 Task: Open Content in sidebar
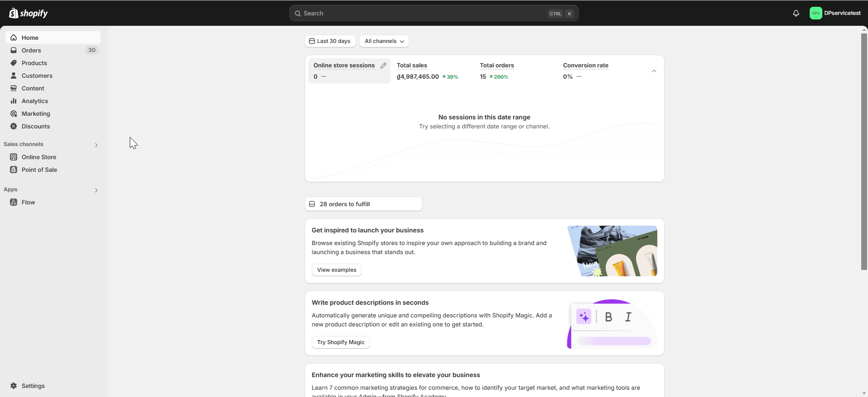coord(53,88)
